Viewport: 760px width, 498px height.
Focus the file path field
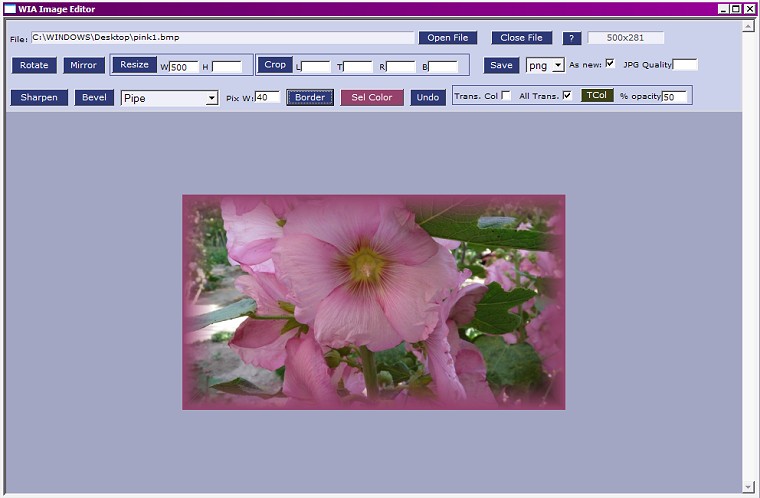click(222, 38)
